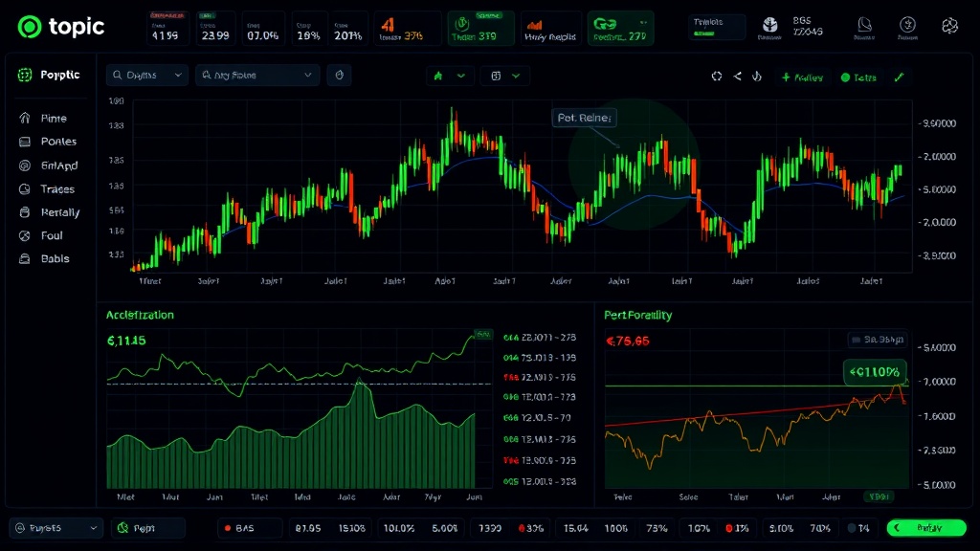Image resolution: width=980 pixels, height=551 pixels.
Task: Toggle the grey T4 dot indicator
Action: pos(851,528)
